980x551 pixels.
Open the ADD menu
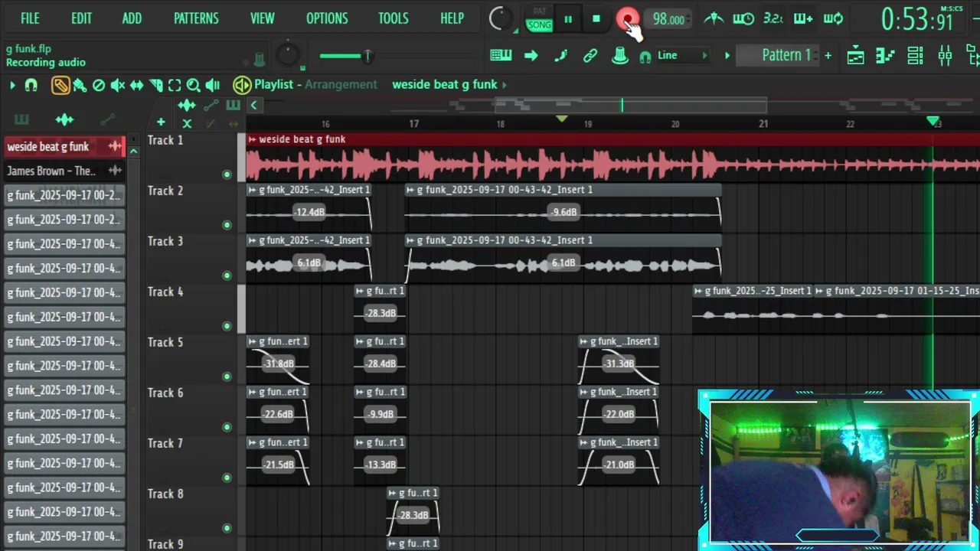tap(132, 18)
